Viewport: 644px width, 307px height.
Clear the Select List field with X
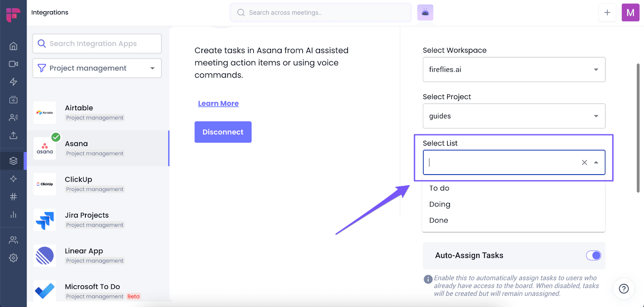click(x=584, y=163)
